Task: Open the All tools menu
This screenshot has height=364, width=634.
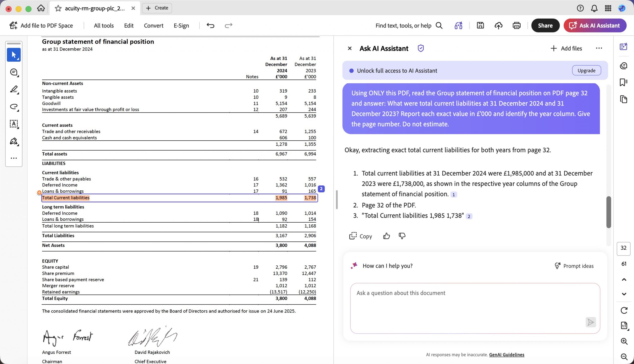Action: (104, 26)
